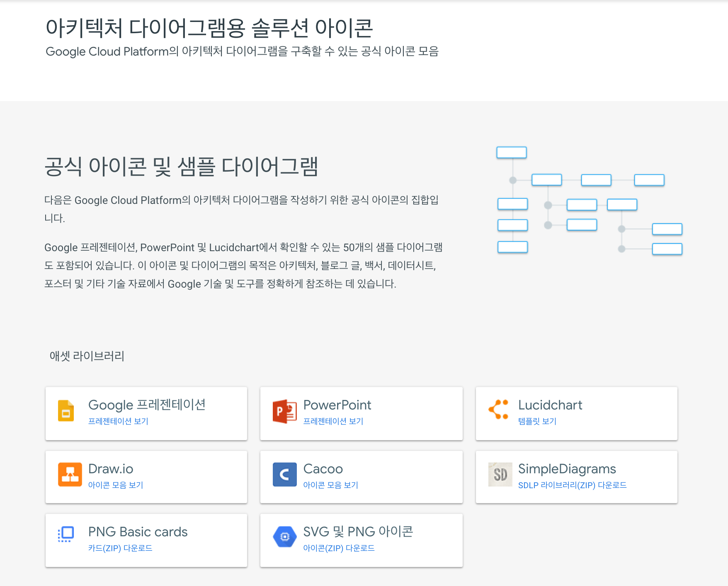Open the Draw.io '아이콘 모음 보기' link
This screenshot has height=586, width=728.
[x=116, y=485]
